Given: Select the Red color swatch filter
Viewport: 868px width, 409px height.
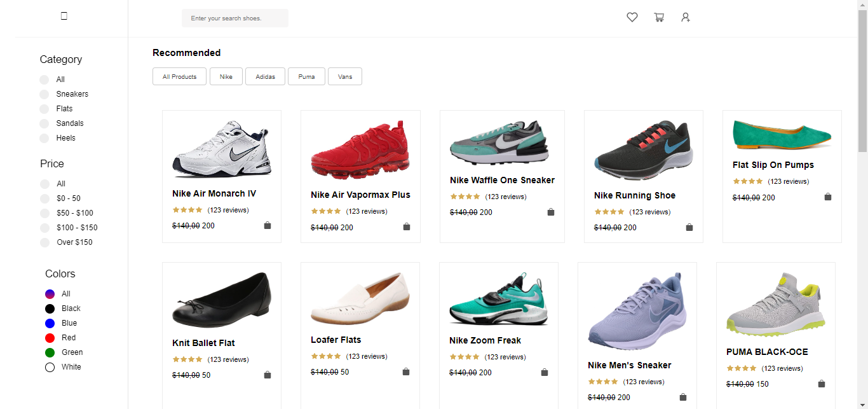Looking at the screenshot, I should pos(50,338).
